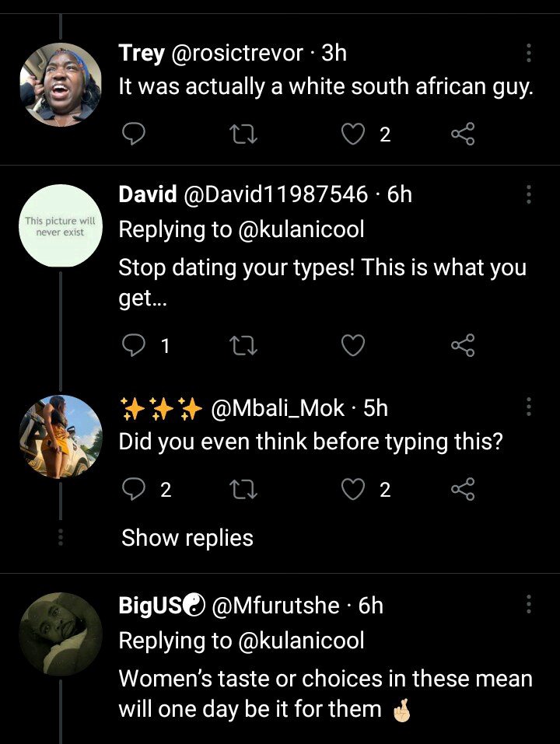560x744 pixels.
Task: Open more options on Trey's tweet
Action: click(x=528, y=53)
